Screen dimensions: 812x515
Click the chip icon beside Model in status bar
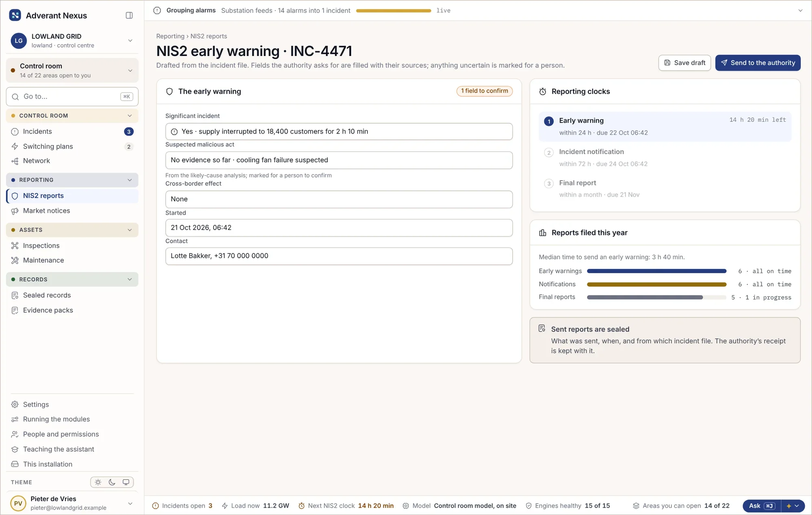point(406,506)
